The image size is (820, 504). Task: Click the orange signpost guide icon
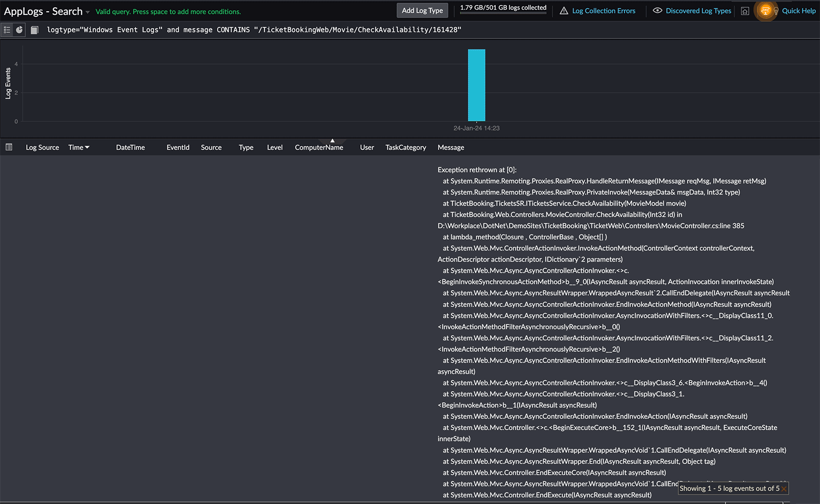point(765,11)
